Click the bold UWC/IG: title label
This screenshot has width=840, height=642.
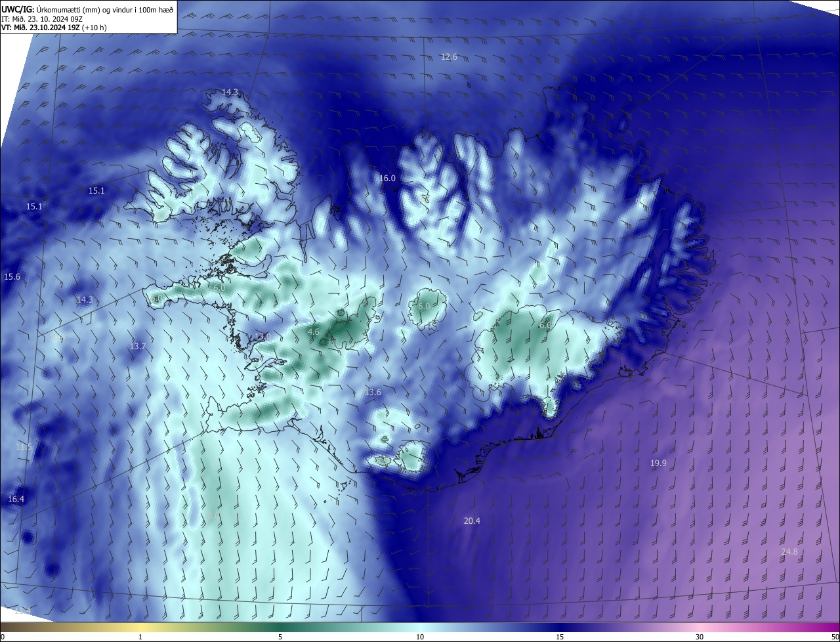(16, 11)
